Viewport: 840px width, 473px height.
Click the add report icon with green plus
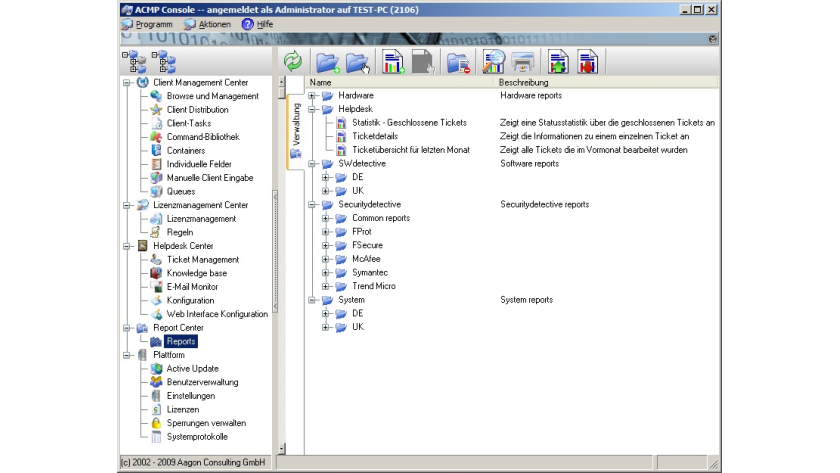[x=391, y=62]
